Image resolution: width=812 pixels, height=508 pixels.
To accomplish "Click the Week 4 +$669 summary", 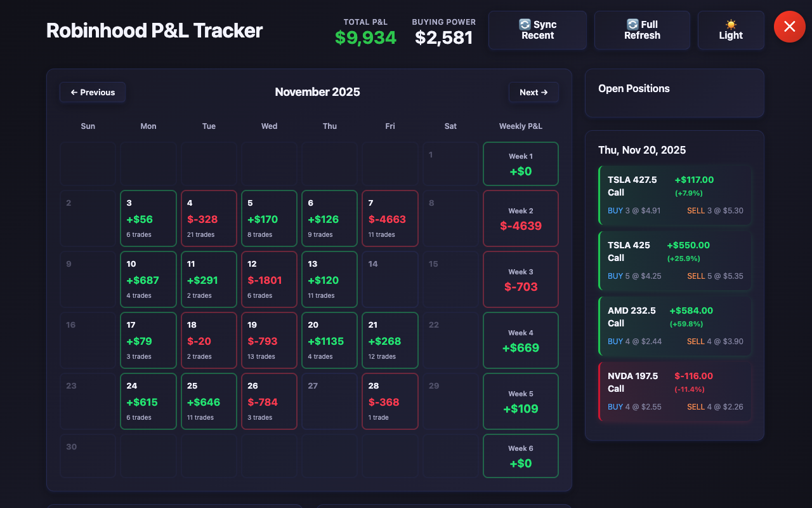I will click(521, 340).
